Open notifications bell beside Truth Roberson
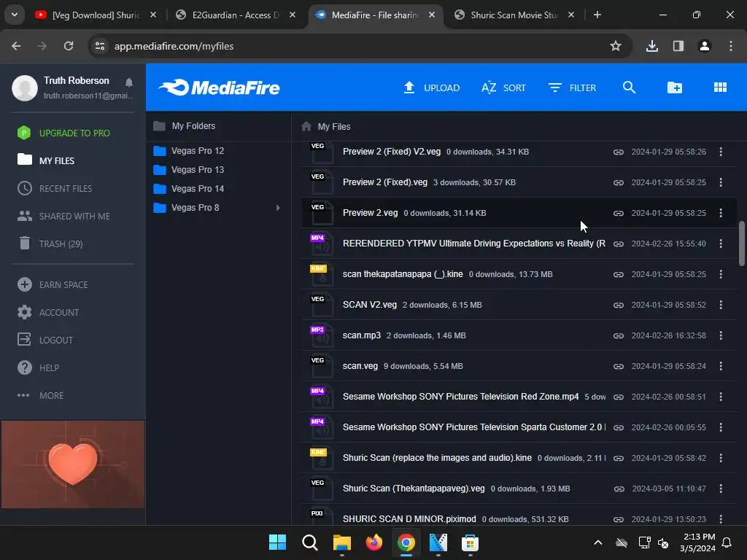Viewport: 747px width, 560px height. click(128, 82)
